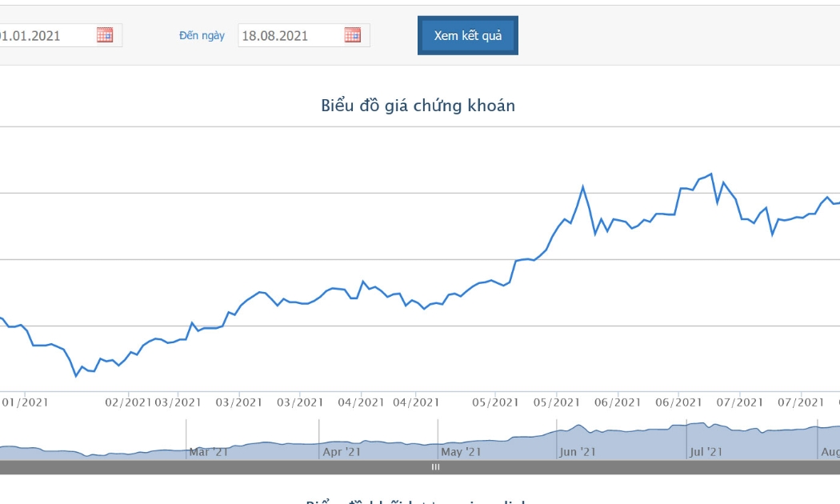
Task: Select Apr '21 in the range navigator
Action: tap(342, 451)
